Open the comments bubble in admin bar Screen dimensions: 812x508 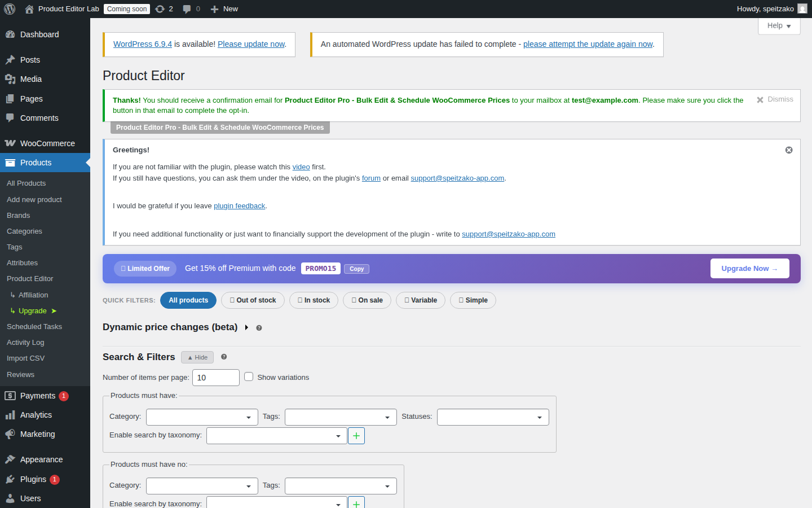click(187, 9)
